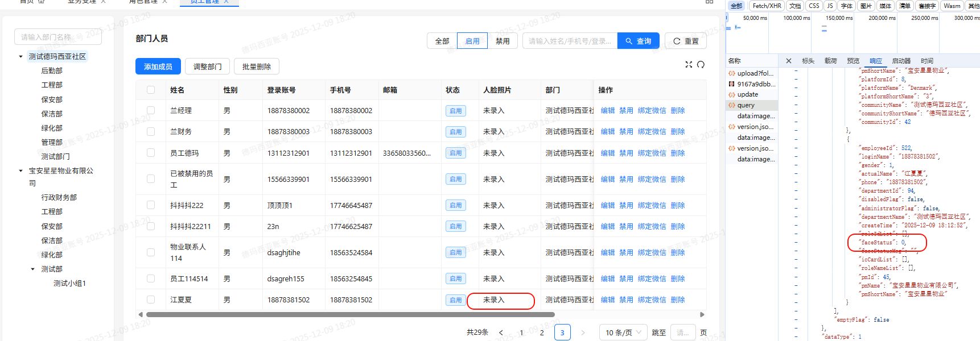The image size is (980, 341).
Task: Close the DevTools request detail panel
Action: pyautogui.click(x=788, y=61)
